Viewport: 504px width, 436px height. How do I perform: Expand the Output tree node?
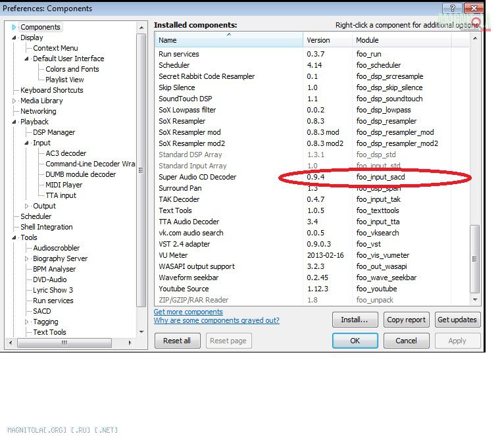coord(26,206)
